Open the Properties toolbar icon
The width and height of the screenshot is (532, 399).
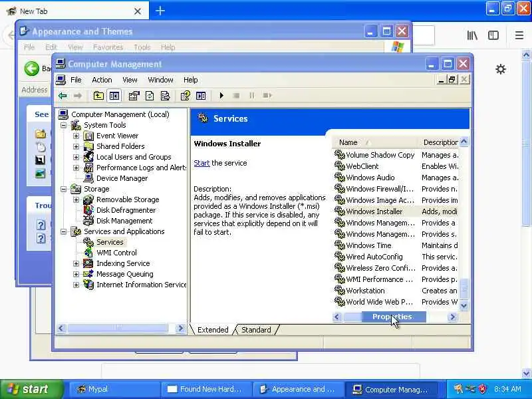coord(134,96)
